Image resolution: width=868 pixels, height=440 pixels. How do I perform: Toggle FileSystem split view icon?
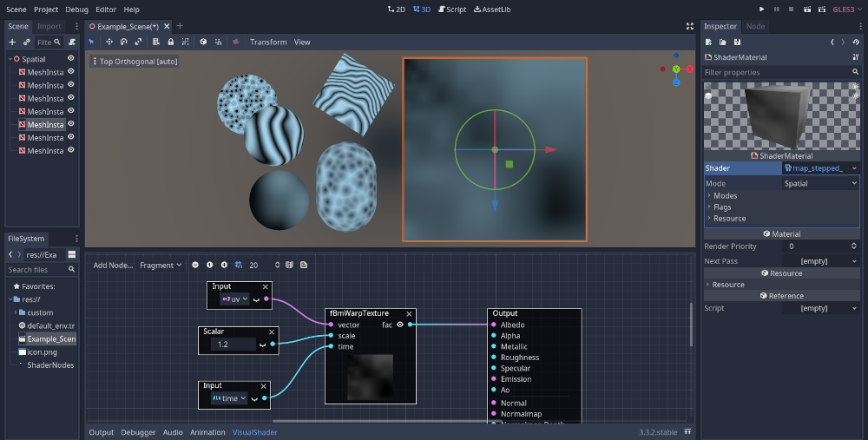(x=72, y=254)
